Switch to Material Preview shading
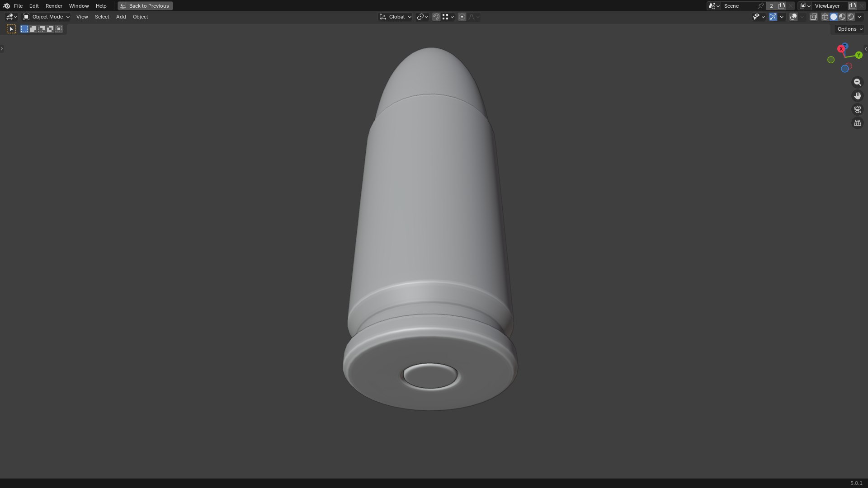 [842, 17]
